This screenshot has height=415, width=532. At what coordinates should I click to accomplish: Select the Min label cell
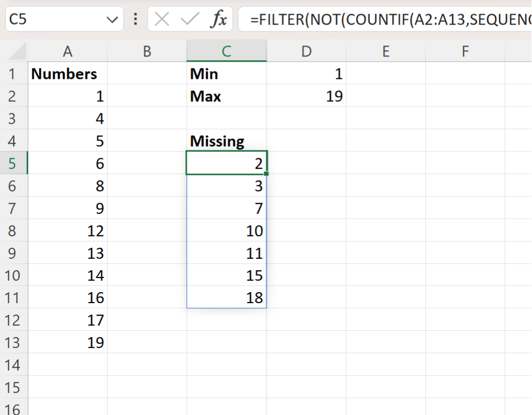pyautogui.click(x=226, y=74)
